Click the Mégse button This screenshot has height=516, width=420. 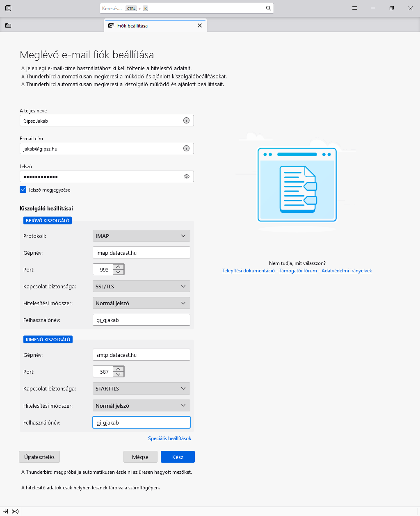point(140,457)
